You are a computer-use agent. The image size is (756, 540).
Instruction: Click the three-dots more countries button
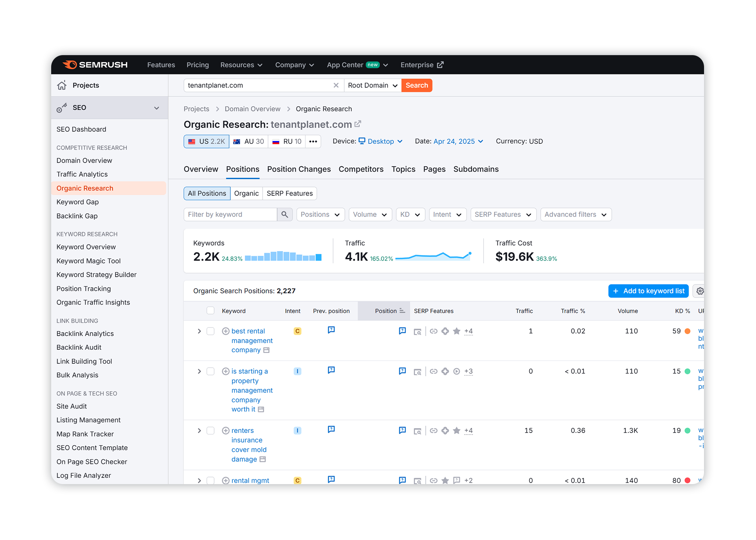[x=313, y=141]
